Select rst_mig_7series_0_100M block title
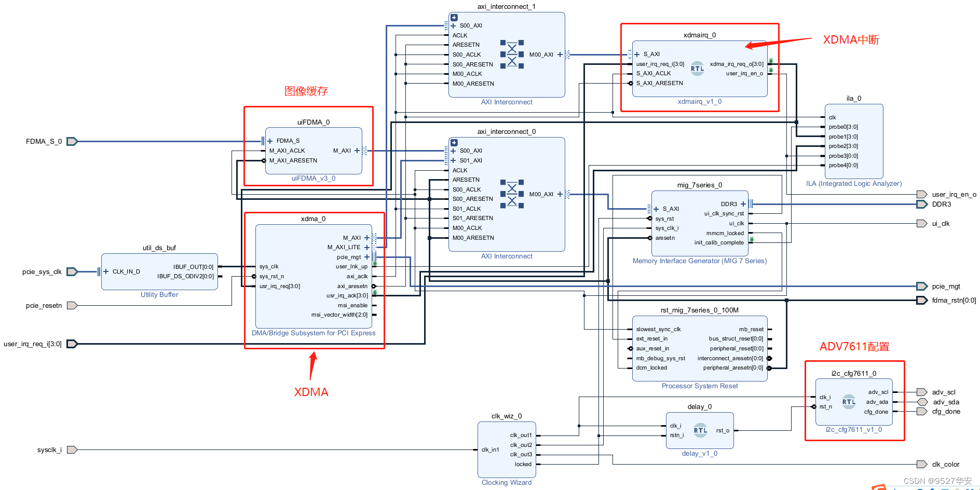Image resolution: width=980 pixels, height=490 pixels. point(700,310)
